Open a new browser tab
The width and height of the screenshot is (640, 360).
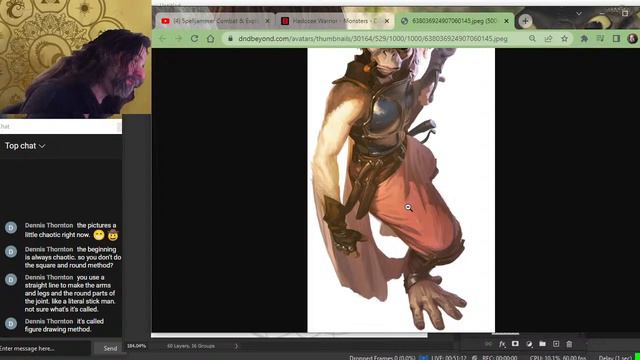tap(525, 21)
